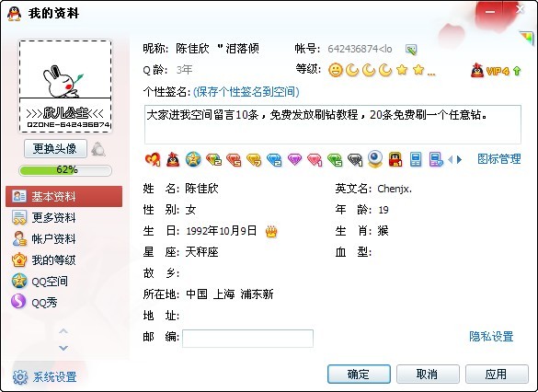Click the webcam icon in badge row
This screenshot has width=538, height=392.
tap(375, 159)
